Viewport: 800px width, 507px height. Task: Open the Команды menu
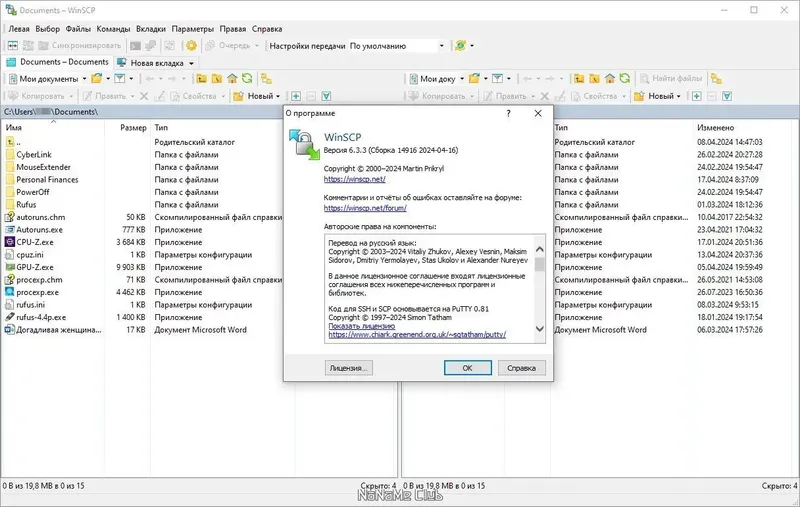point(113,29)
